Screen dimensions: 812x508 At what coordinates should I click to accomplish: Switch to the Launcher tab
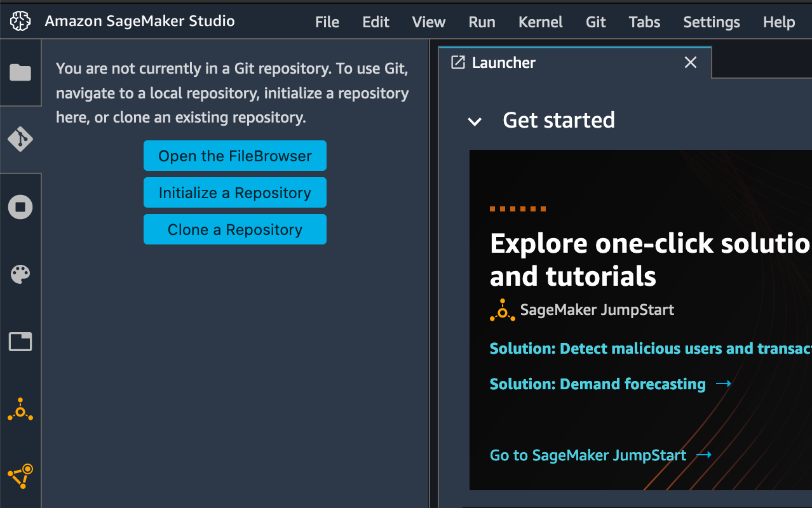[x=504, y=62]
